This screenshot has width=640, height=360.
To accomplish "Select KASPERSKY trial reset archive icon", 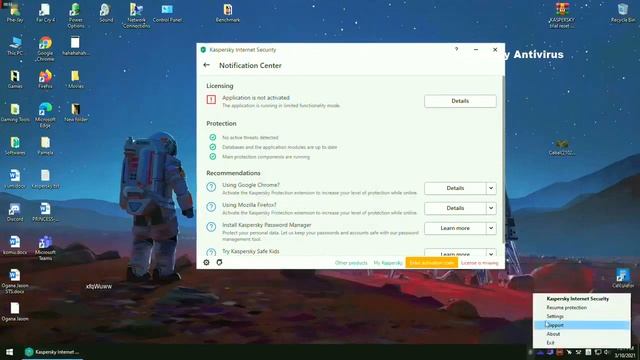I will [562, 16].
